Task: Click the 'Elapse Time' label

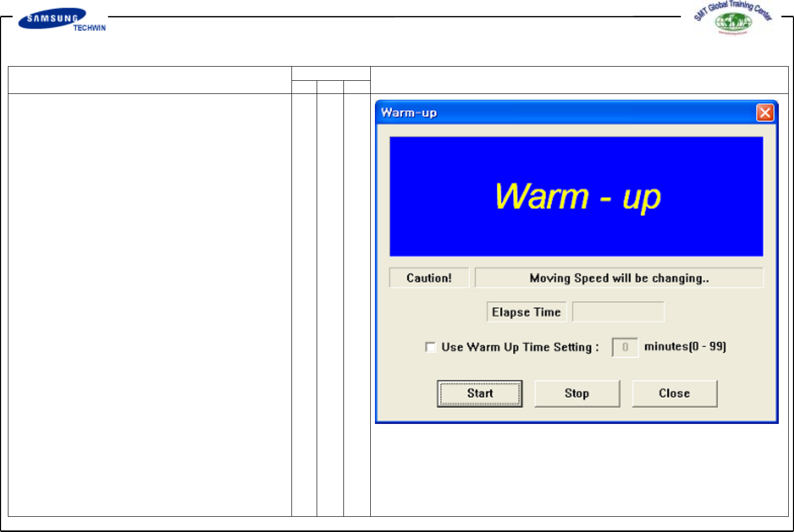Action: tap(526, 312)
